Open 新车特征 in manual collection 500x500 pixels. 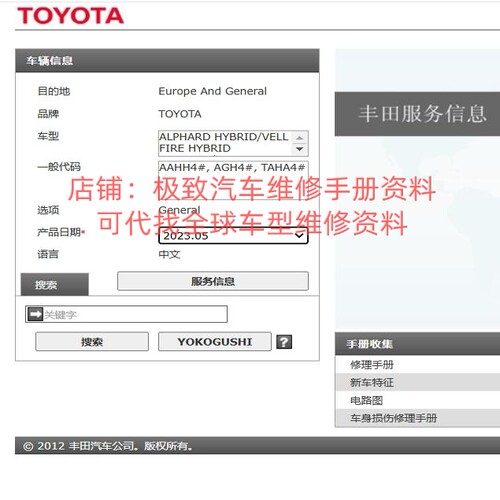click(x=417, y=382)
